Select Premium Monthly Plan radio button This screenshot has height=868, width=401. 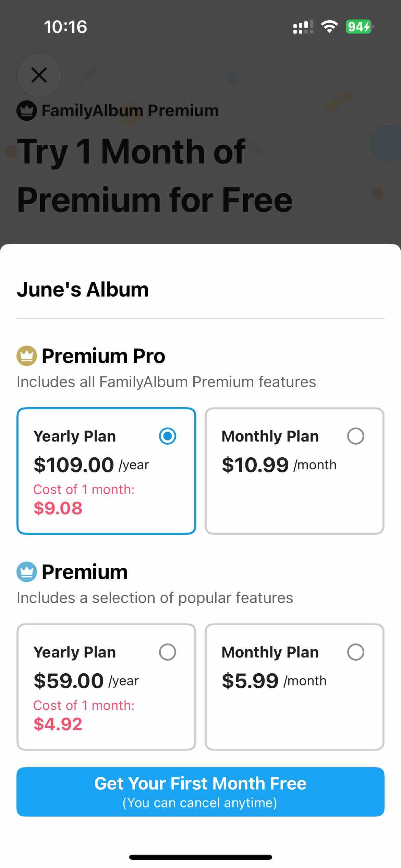pos(356,652)
